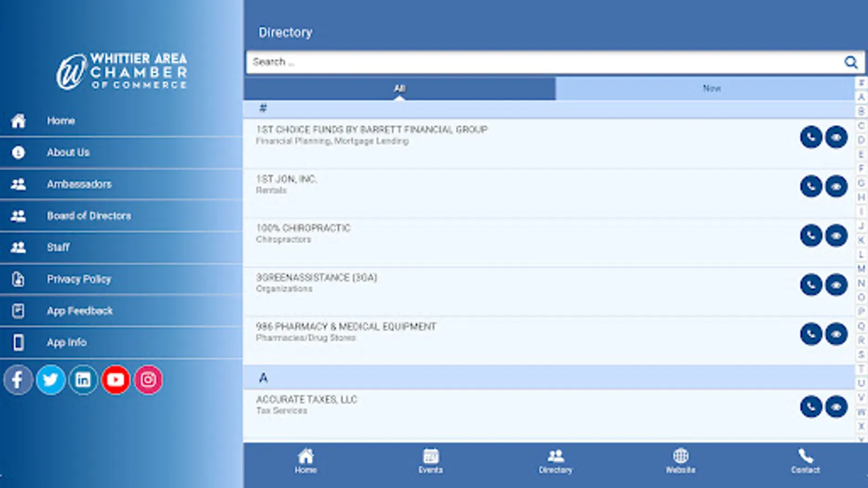The width and height of the screenshot is (868, 488).
Task: Open the chamber's YouTube page
Action: click(116, 380)
